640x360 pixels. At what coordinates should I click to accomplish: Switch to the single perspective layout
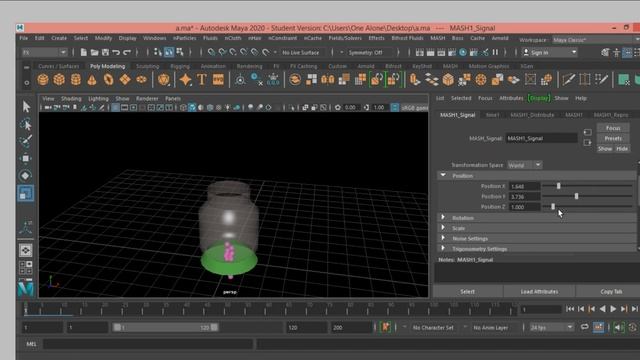[25, 250]
